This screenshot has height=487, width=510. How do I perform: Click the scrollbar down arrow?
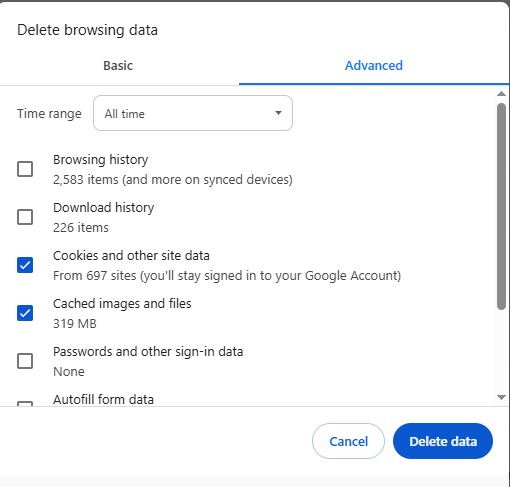point(501,397)
